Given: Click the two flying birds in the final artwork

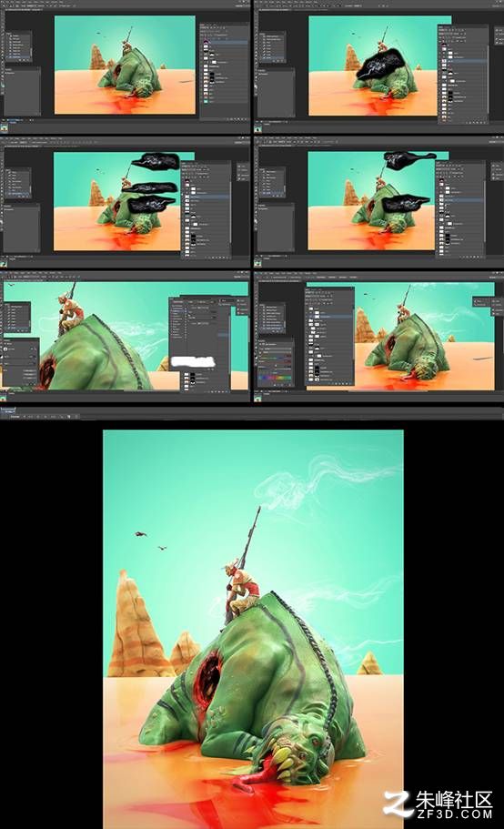Looking at the screenshot, I should pos(151,541).
